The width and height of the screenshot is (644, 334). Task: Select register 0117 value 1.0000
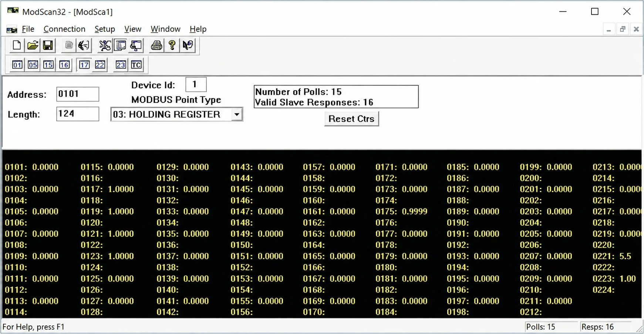(121, 189)
